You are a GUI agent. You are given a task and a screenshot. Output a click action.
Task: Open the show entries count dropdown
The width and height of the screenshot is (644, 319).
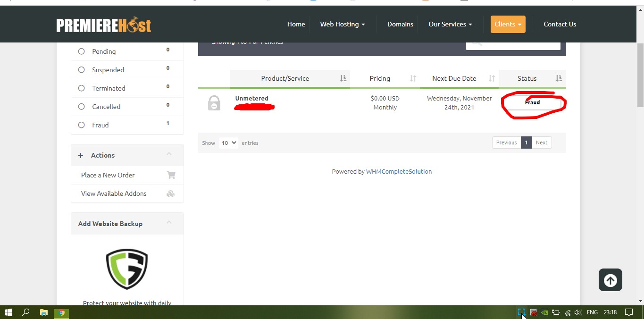point(228,143)
